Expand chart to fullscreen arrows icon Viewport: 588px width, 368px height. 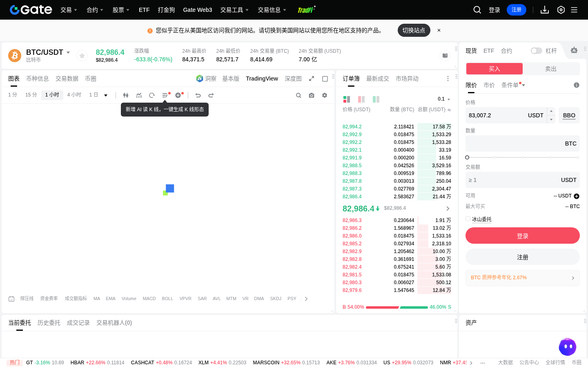coord(312,79)
